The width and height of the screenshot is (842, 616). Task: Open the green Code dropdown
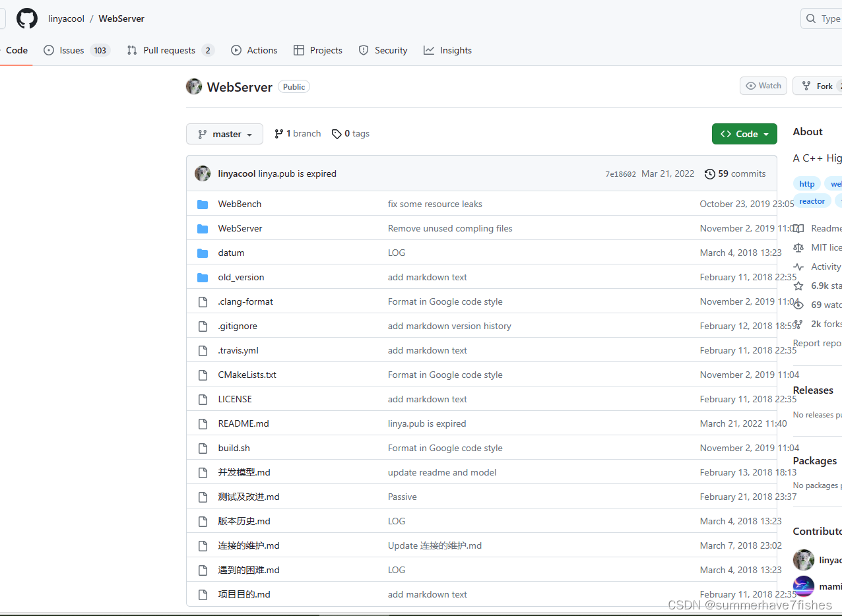(744, 134)
